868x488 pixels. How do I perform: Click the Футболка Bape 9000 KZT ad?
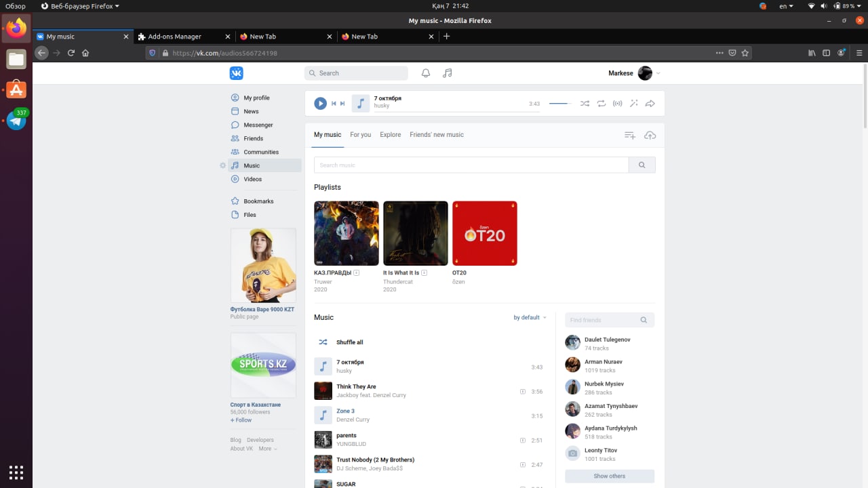263,266
